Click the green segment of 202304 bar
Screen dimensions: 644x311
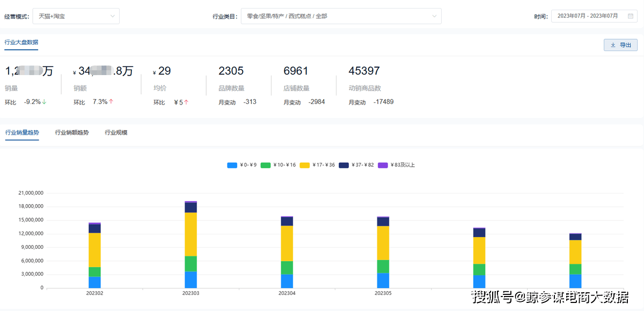pos(287,268)
